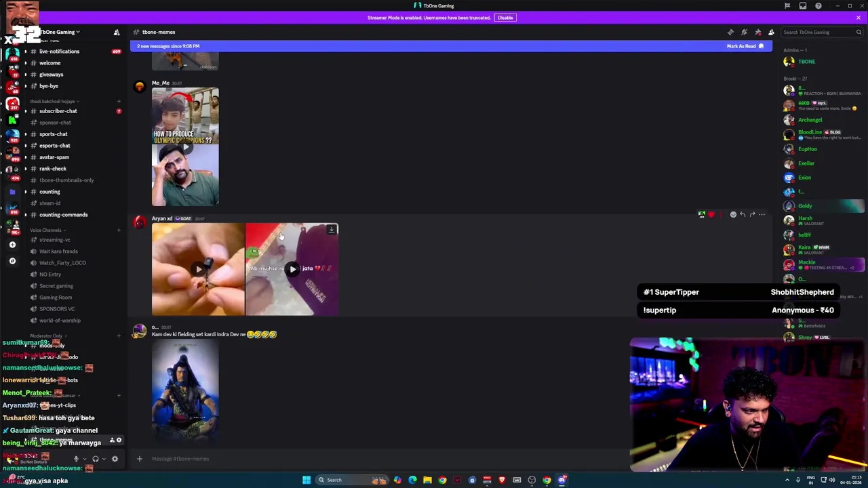The width and height of the screenshot is (868, 488).
Task: Toggle microphone mute in user panel
Action: tap(76, 459)
